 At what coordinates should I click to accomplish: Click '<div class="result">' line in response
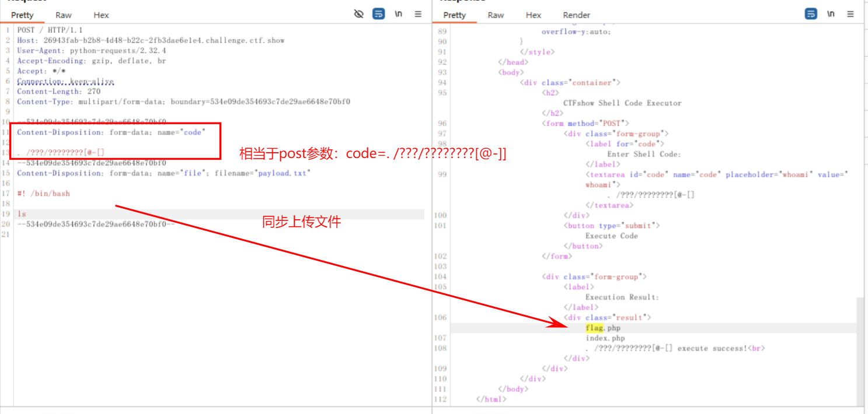click(x=607, y=317)
